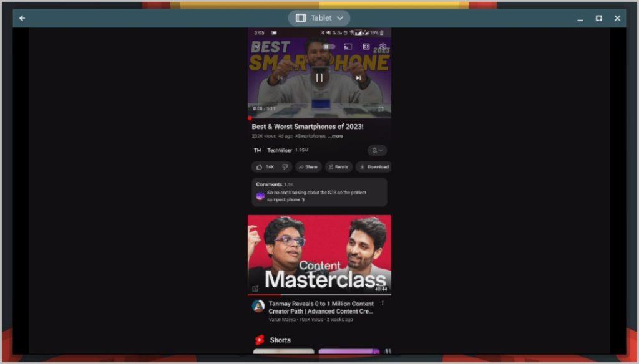Open the Tablet window size dropdown
This screenshot has height=364, width=639.
point(319,18)
